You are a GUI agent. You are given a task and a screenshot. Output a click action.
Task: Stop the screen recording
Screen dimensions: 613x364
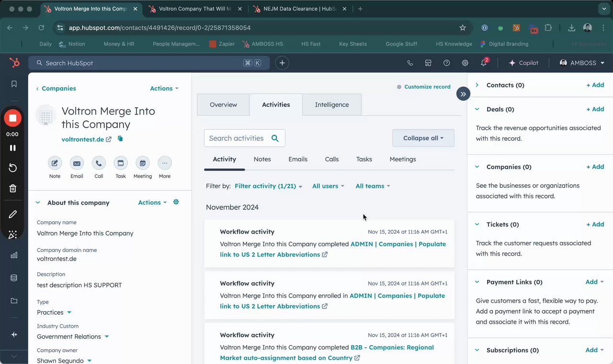pos(13,118)
